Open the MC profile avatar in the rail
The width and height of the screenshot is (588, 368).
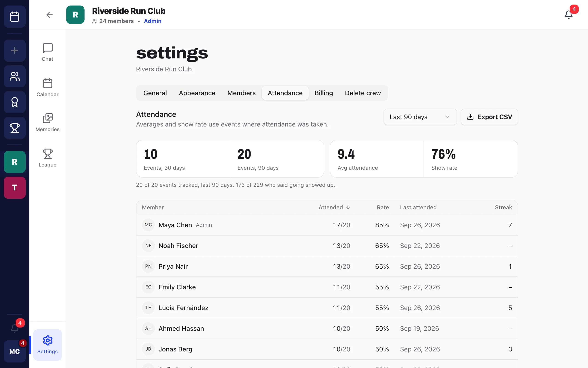(x=14, y=351)
